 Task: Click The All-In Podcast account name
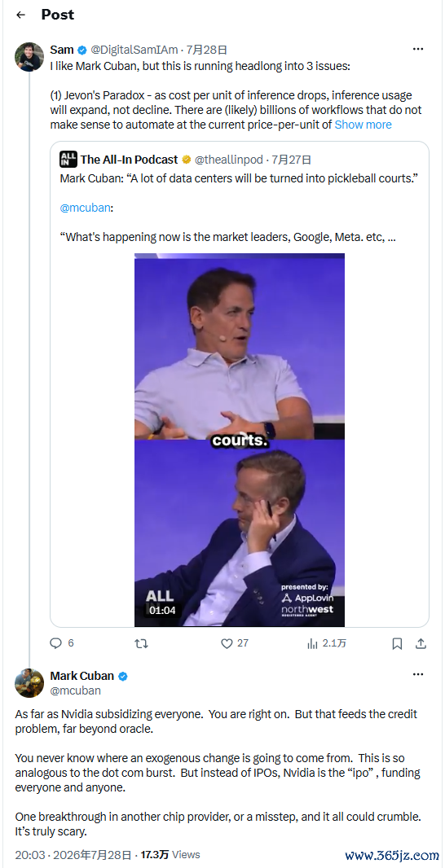tap(129, 160)
